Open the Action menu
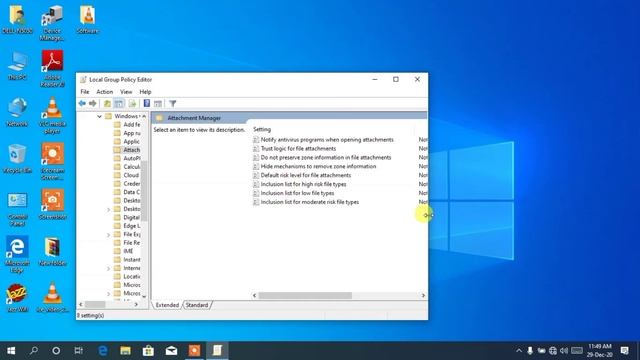The height and width of the screenshot is (360, 640). (x=104, y=92)
